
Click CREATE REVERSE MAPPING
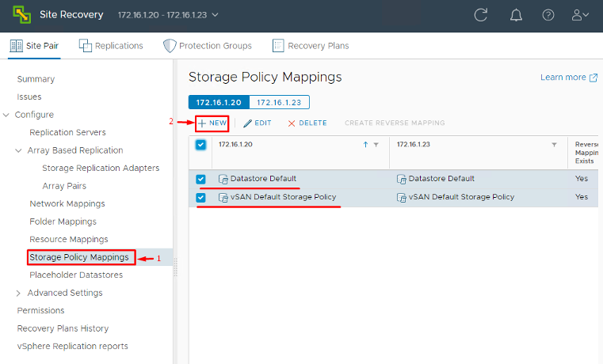point(395,123)
